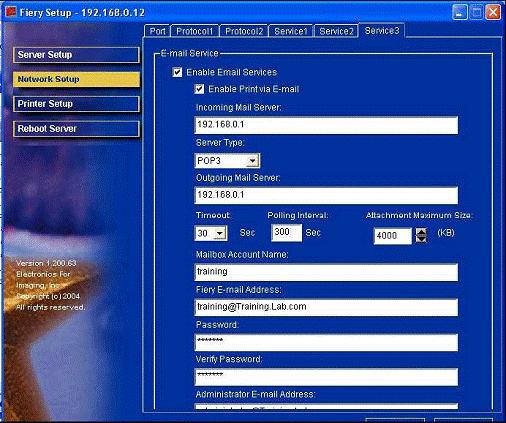Click the Mailbox Account Name field

326,272
